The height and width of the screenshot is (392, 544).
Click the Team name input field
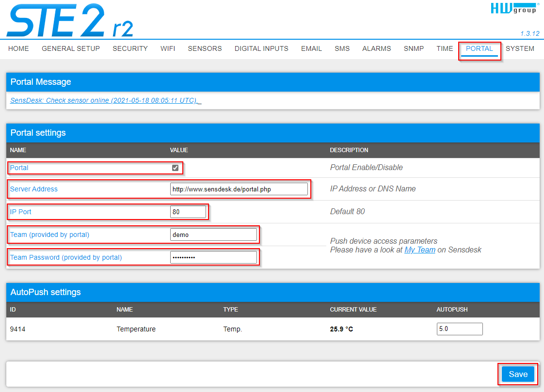click(x=213, y=235)
